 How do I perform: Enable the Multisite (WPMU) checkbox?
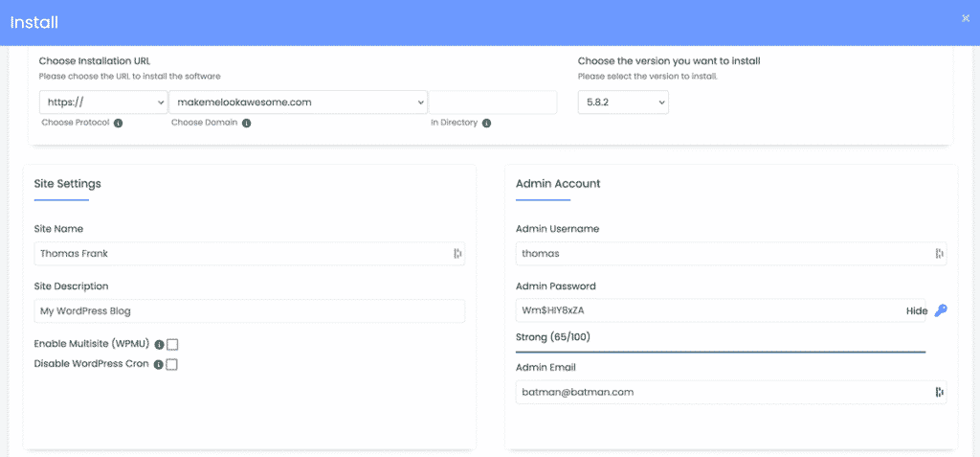[x=172, y=344]
